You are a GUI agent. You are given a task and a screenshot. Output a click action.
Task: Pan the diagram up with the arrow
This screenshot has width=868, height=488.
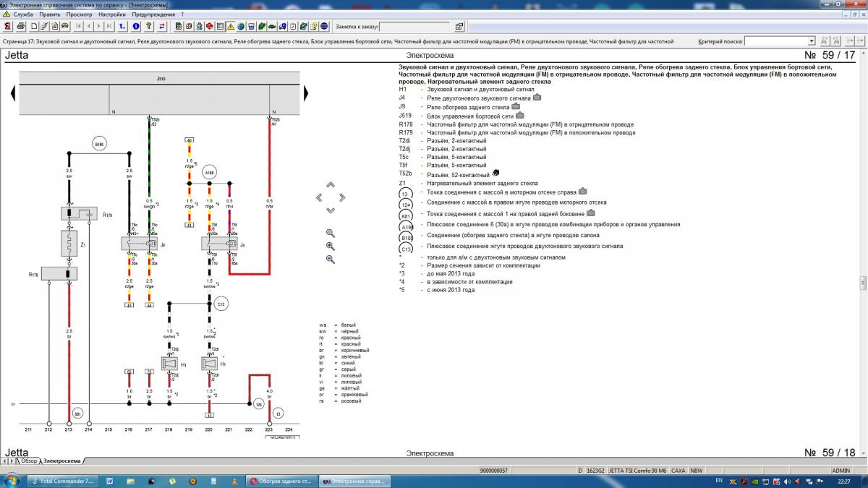tap(331, 185)
